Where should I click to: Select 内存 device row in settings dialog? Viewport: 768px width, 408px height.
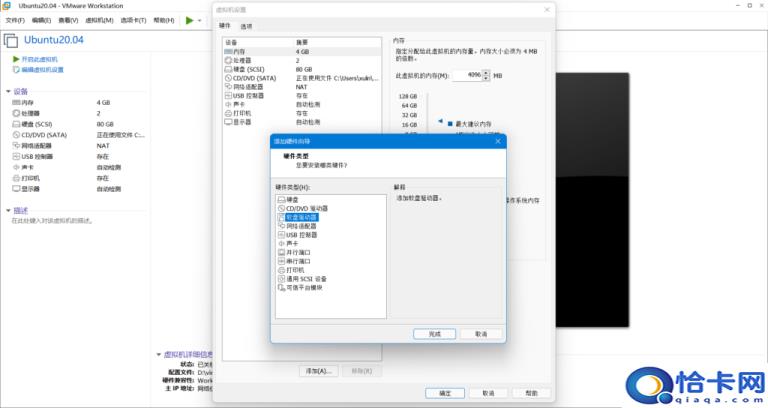tap(302, 51)
